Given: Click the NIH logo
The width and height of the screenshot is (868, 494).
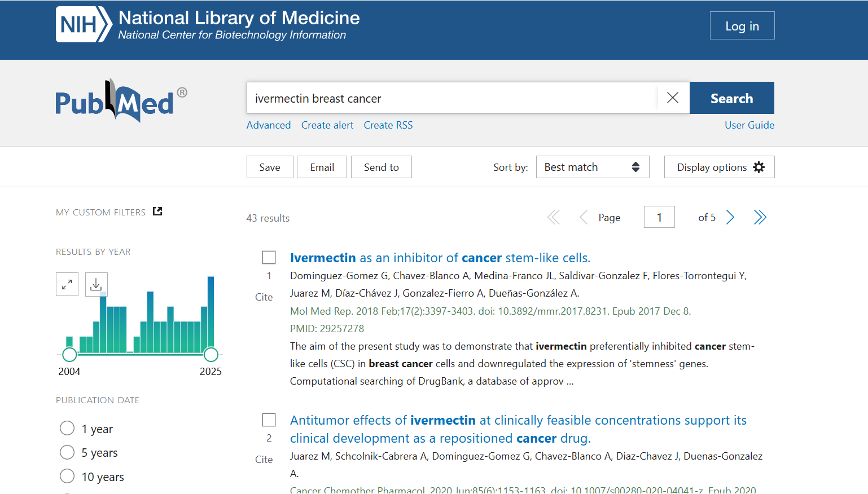Looking at the screenshot, I should pos(84,24).
